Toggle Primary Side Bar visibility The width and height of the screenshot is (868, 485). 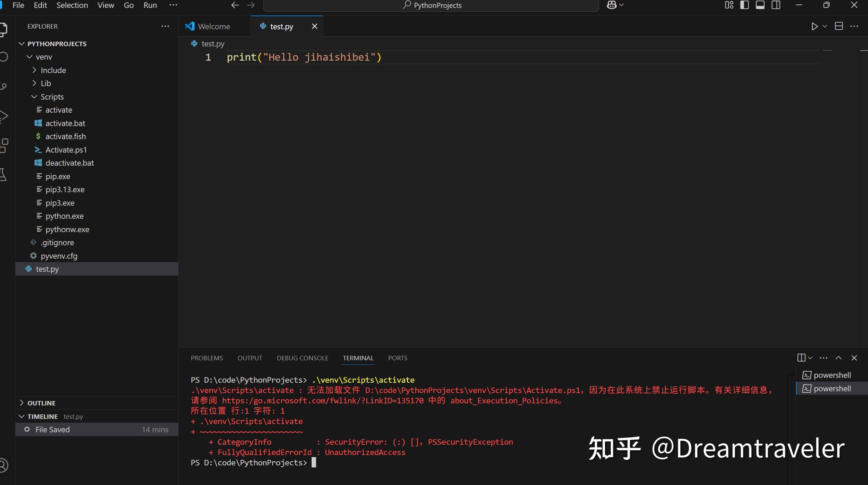point(744,5)
